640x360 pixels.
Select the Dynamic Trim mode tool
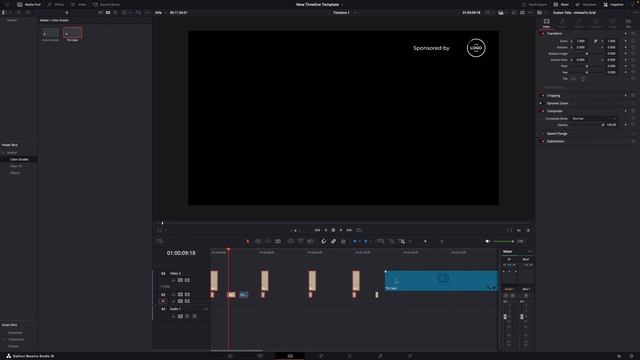268,241
